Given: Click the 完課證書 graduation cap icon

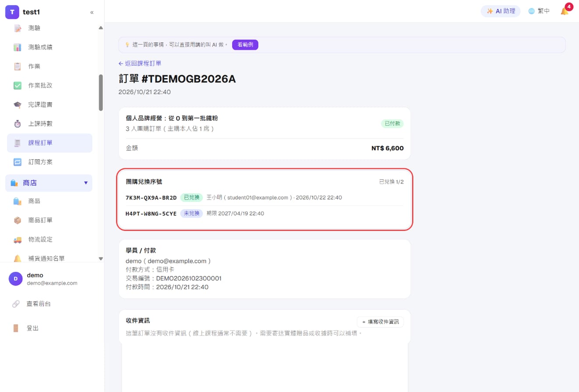Looking at the screenshot, I should (x=18, y=105).
